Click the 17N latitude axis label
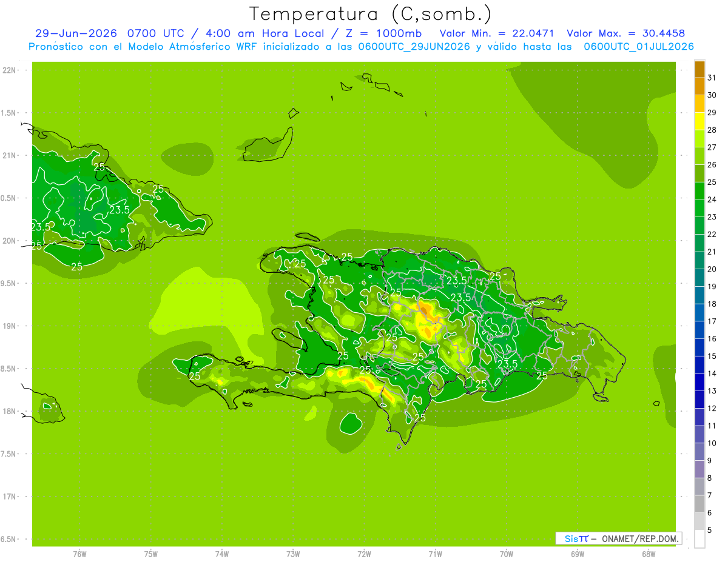 pyautogui.click(x=9, y=497)
